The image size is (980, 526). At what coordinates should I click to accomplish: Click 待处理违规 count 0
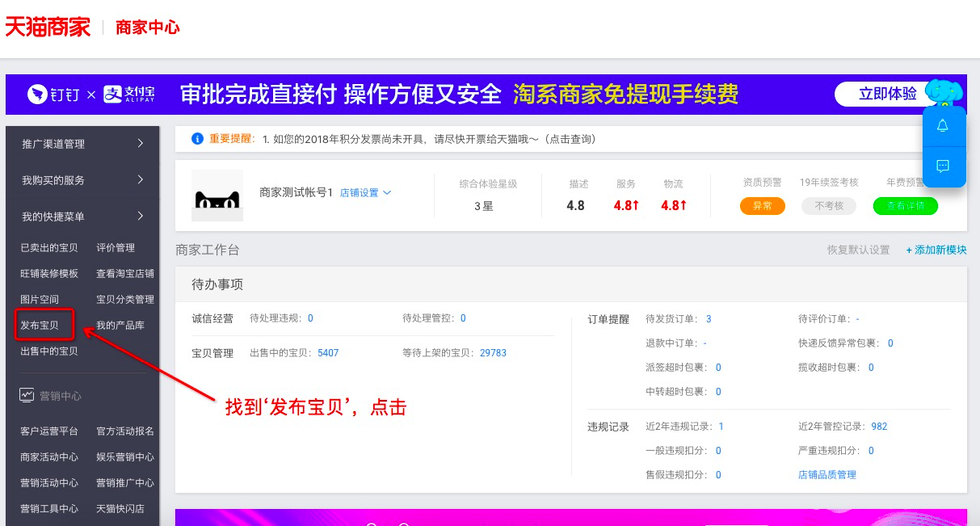pyautogui.click(x=310, y=318)
